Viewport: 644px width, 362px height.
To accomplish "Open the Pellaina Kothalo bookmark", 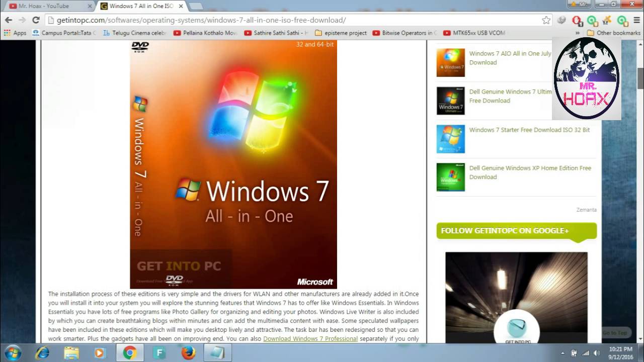I will point(205,33).
